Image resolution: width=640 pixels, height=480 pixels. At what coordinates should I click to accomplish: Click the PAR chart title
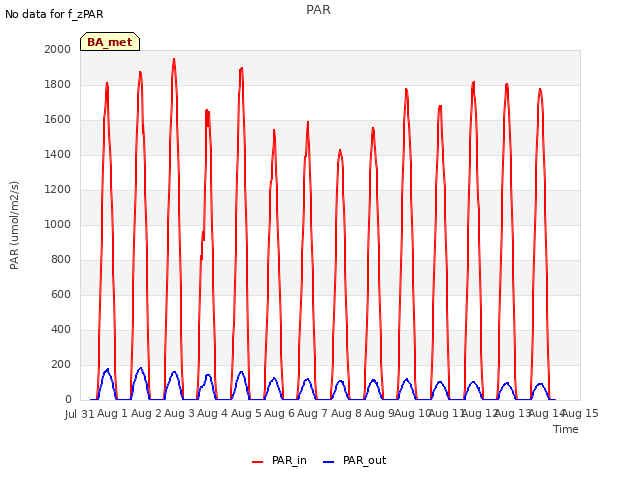(x=318, y=10)
